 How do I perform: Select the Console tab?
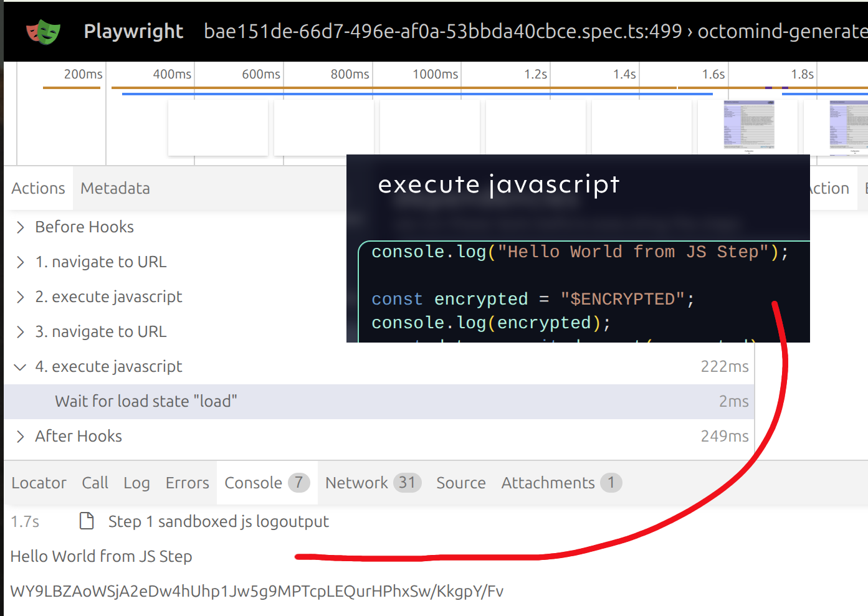[x=267, y=483]
